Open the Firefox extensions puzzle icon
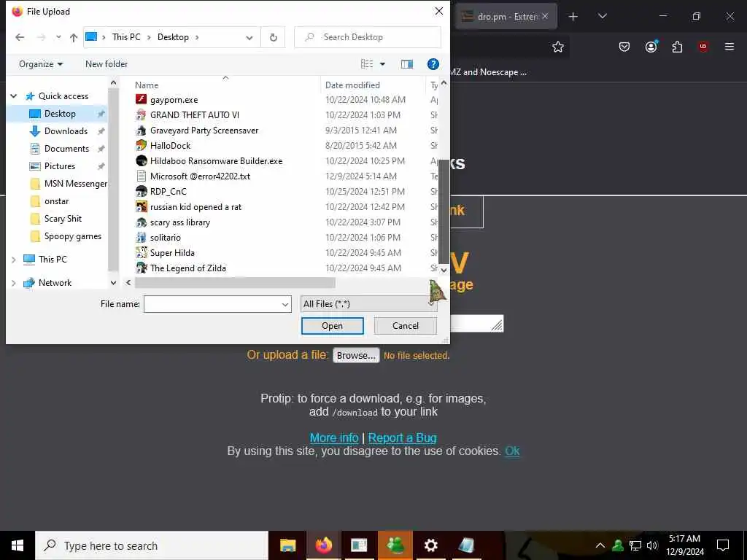The width and height of the screenshot is (747, 560). pyautogui.click(x=677, y=47)
